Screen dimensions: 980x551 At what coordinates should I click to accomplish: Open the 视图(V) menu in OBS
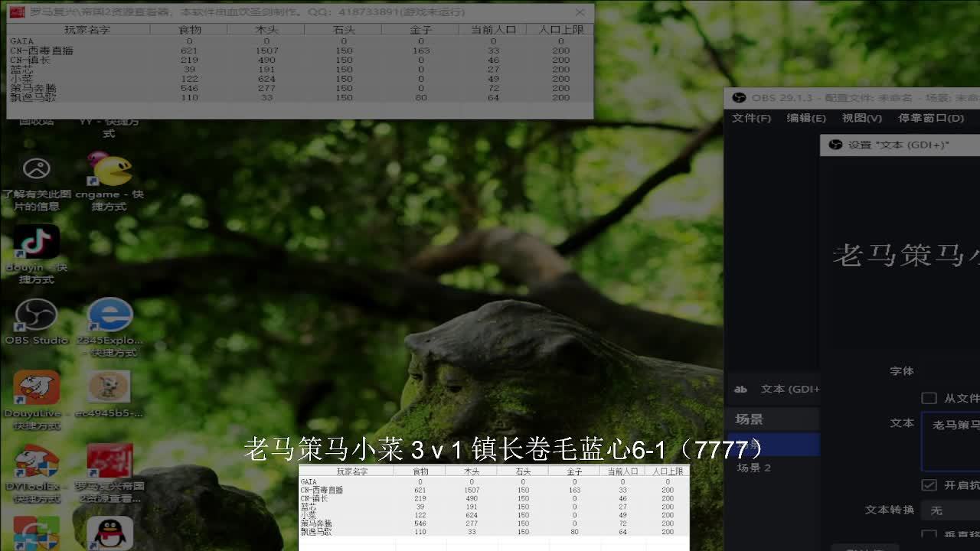click(861, 119)
